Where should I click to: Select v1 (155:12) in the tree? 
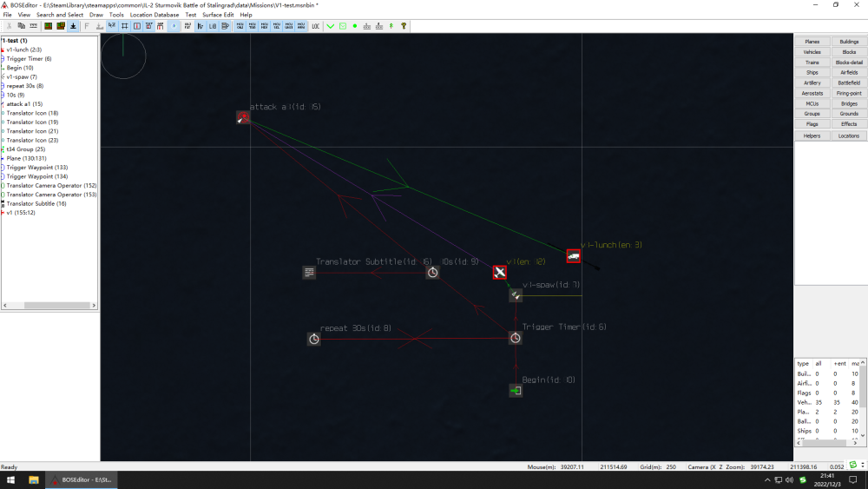21,213
